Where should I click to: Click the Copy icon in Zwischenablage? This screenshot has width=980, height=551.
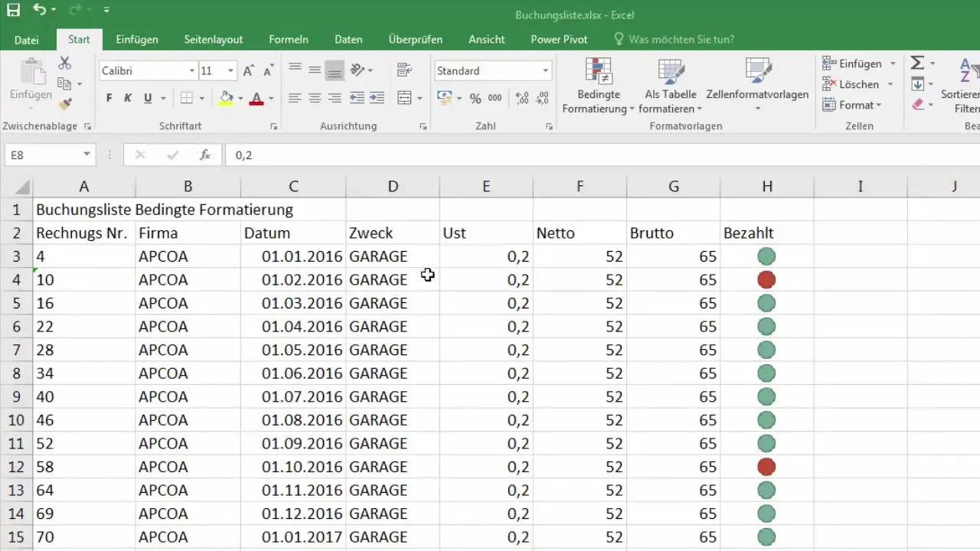(x=65, y=83)
